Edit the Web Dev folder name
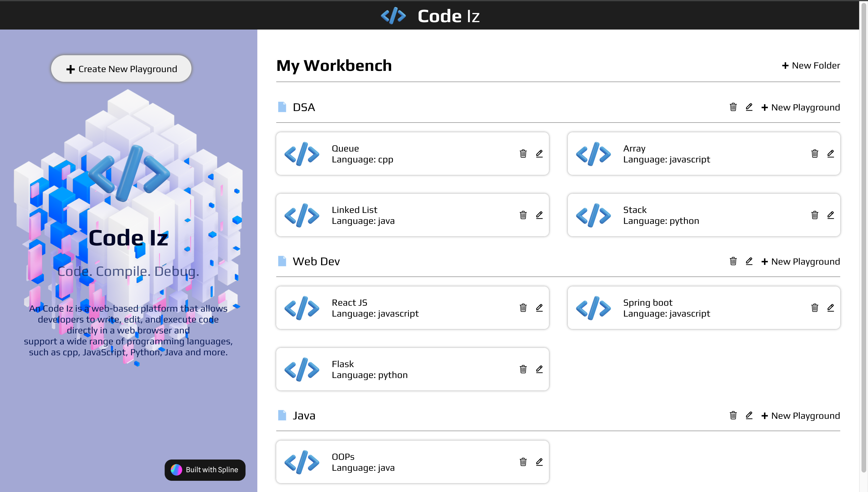This screenshot has height=492, width=868. (749, 261)
